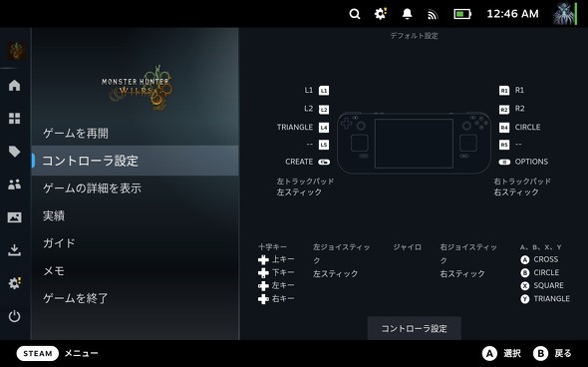Click the STEAM menu button at bottom
Screen dimensions: 588x367
tap(38, 353)
